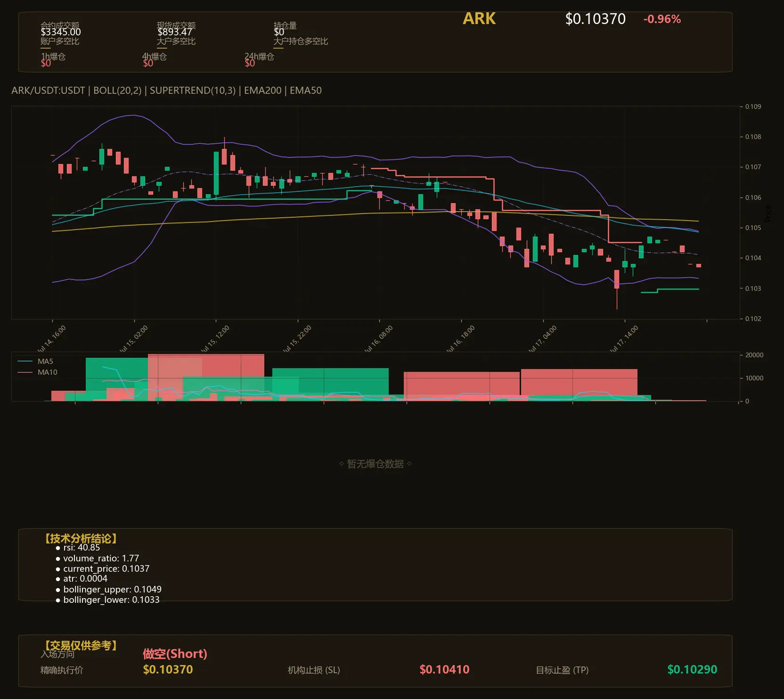This screenshot has width=784, height=699.
Task: Toggle the MA10 legend entry
Action: (x=37, y=372)
